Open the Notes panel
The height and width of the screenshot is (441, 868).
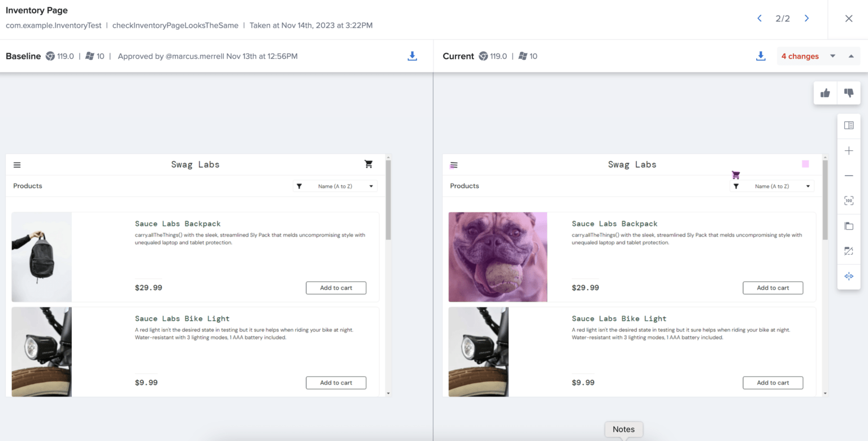tap(623, 429)
